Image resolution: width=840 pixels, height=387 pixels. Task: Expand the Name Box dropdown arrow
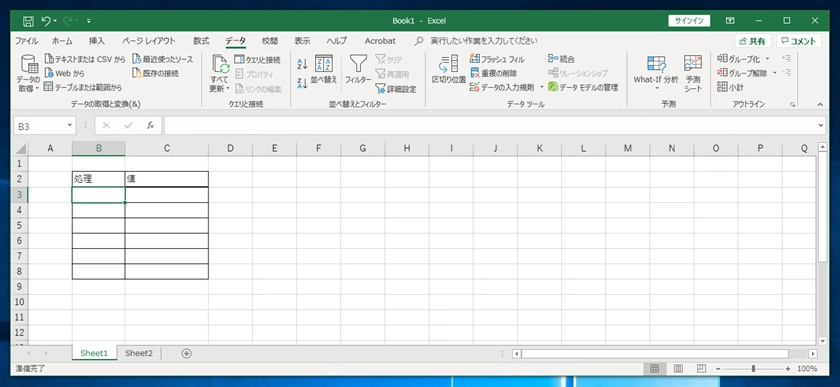point(70,125)
